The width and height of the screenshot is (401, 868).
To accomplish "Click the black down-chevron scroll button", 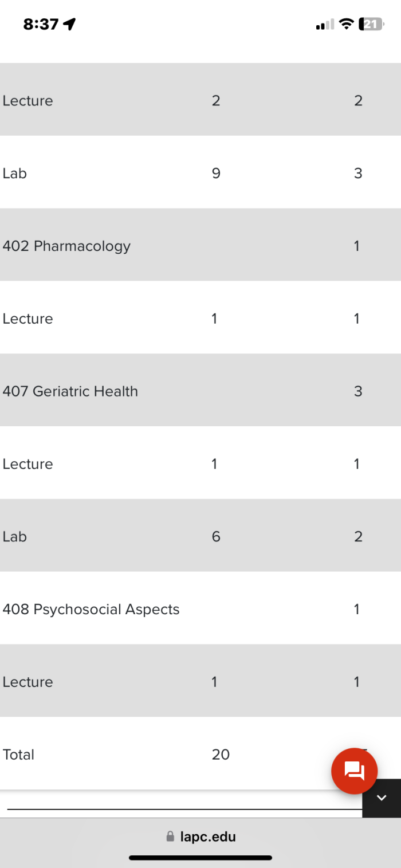I will point(382,798).
